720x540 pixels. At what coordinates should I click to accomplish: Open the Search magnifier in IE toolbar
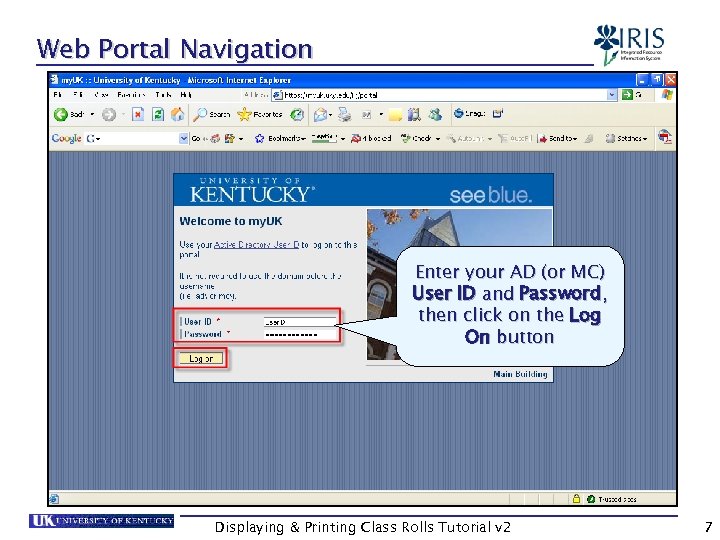[x=212, y=114]
